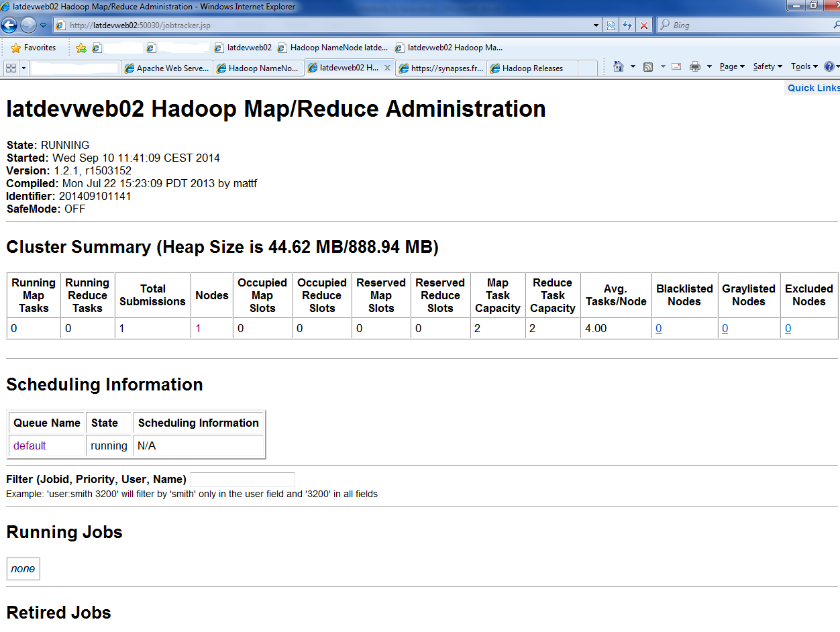Click the RSS feeds icon
840x632 pixels.
pyautogui.click(x=648, y=66)
